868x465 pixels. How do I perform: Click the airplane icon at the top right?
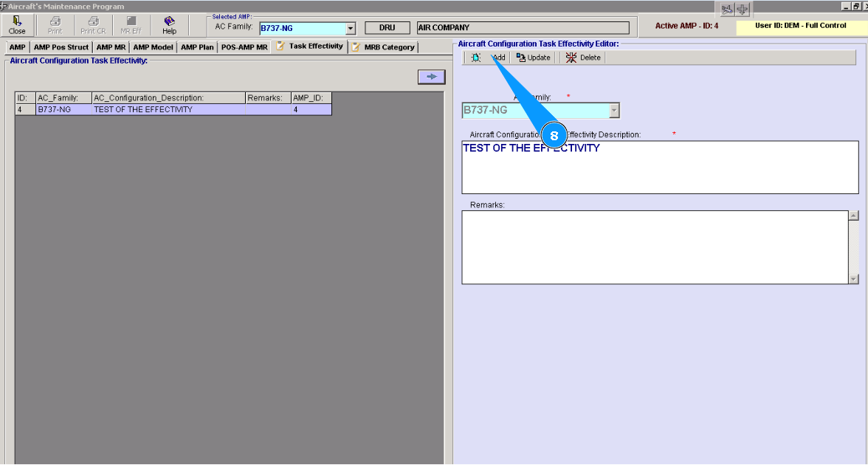(727, 10)
